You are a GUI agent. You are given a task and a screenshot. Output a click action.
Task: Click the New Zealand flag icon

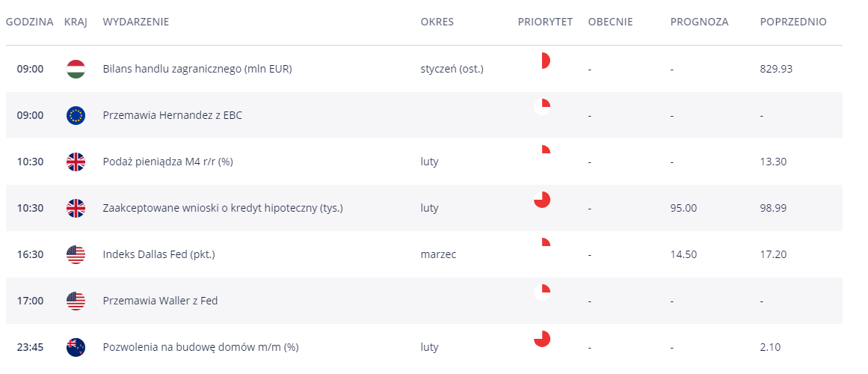(76, 347)
